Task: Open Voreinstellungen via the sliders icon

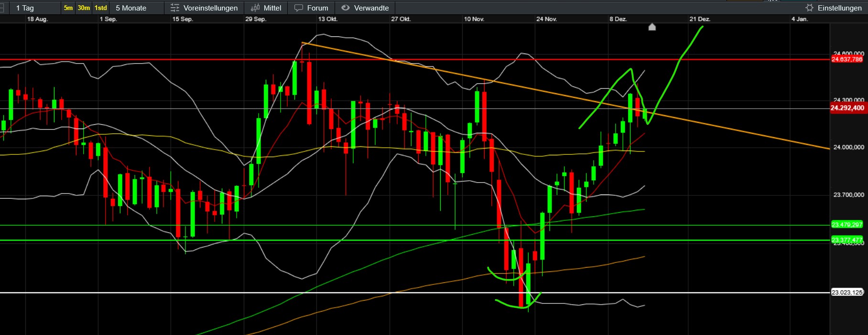Action: (175, 8)
